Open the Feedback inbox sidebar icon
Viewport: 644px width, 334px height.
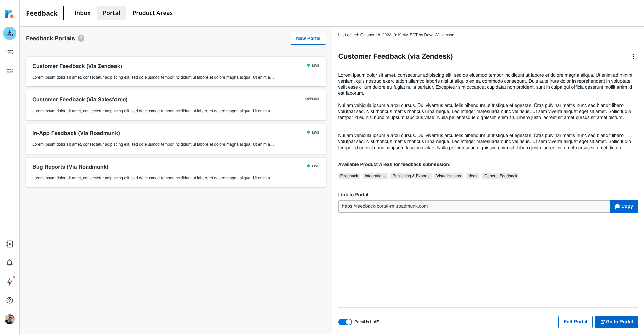(10, 33)
